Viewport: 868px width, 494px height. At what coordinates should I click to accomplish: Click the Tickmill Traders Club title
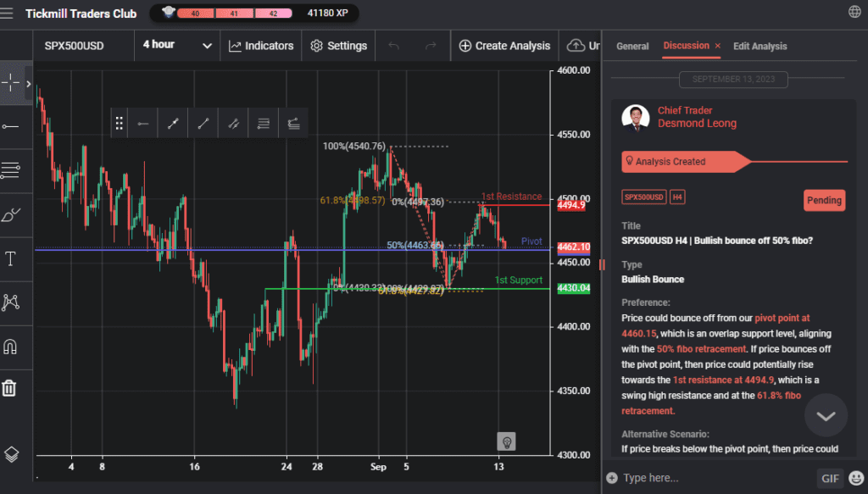coord(81,14)
